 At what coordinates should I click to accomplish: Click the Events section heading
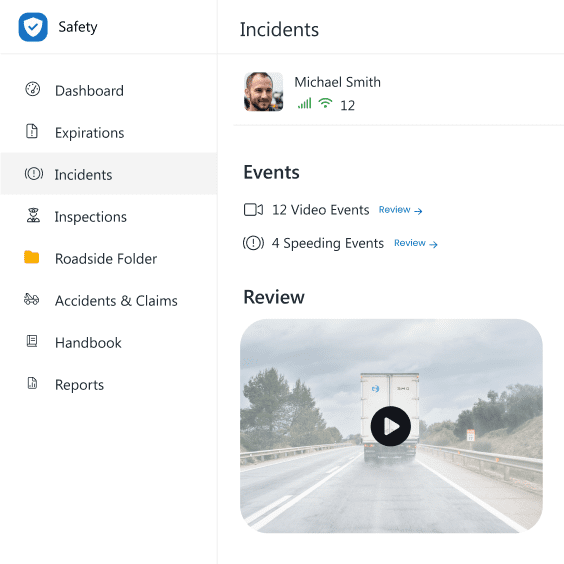tap(271, 172)
